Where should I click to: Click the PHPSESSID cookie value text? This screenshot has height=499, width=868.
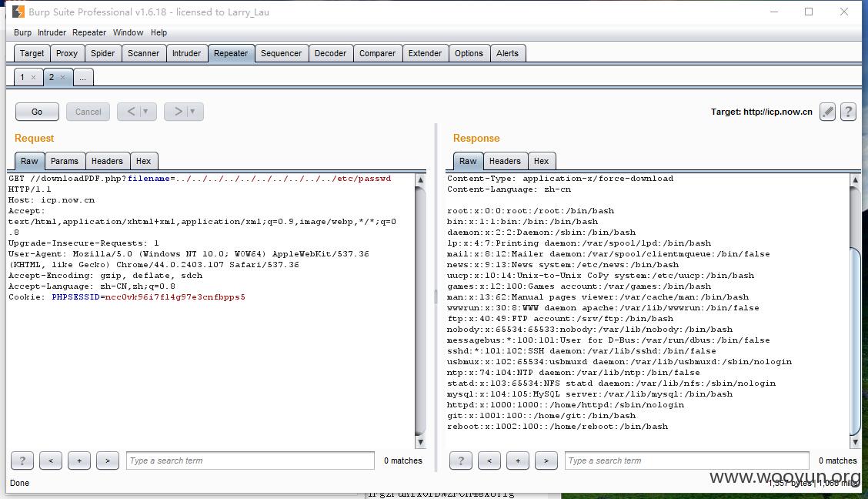[x=175, y=296]
